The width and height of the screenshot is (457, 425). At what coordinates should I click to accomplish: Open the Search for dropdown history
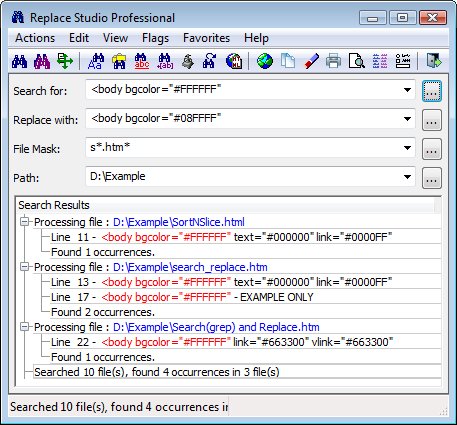click(x=407, y=90)
